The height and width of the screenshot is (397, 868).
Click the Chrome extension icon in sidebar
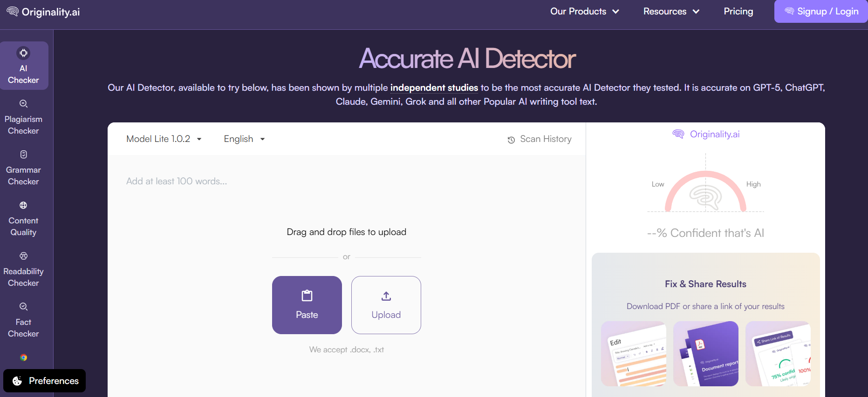[23, 357]
